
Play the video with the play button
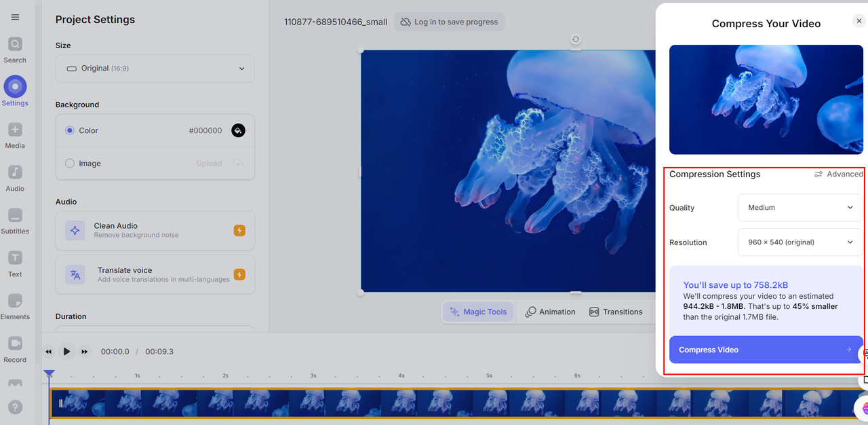coord(66,352)
